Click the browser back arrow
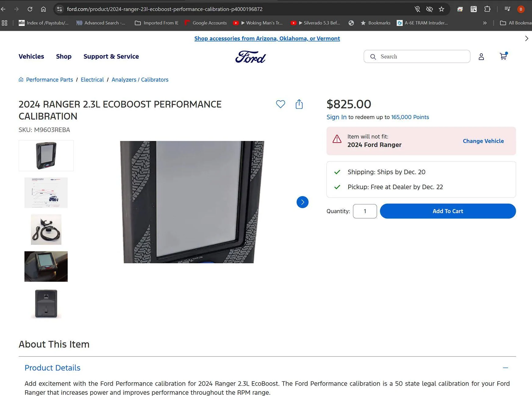Screen dimensions: 532x396 pyautogui.click(x=3, y=9)
